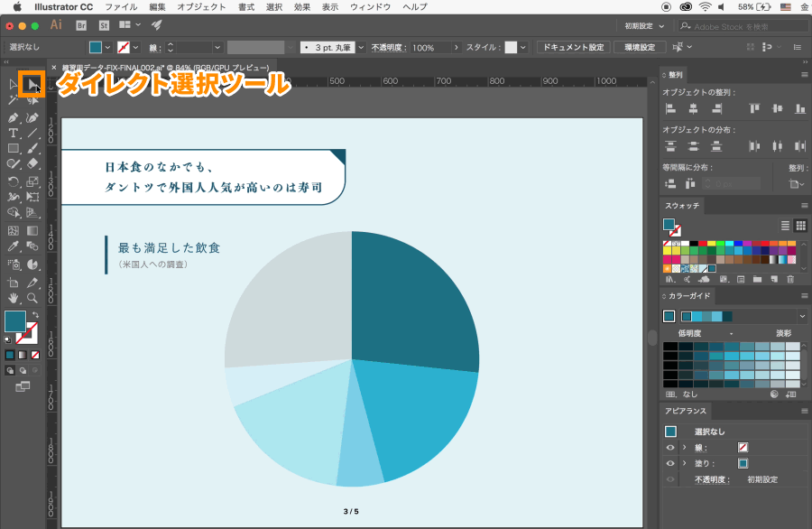This screenshot has width=812, height=529.
Task: Pick a red swatch in the Swatches panel
Action: pyautogui.click(x=703, y=244)
